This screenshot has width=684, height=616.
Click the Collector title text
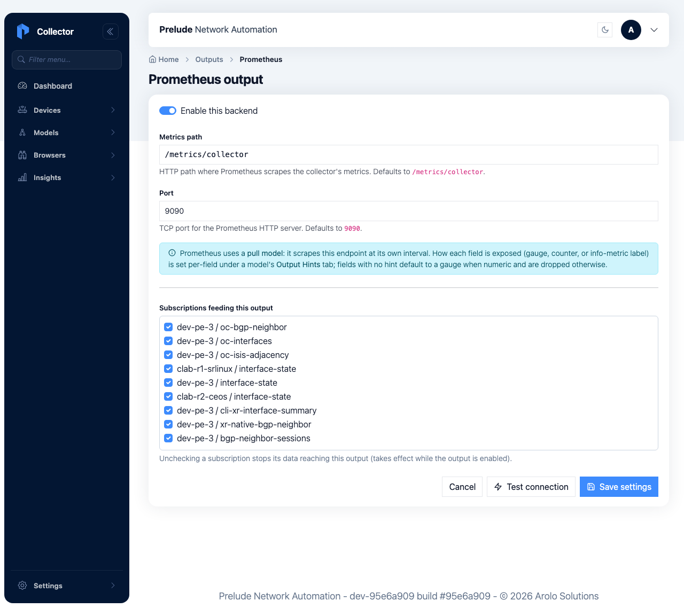coord(55,32)
